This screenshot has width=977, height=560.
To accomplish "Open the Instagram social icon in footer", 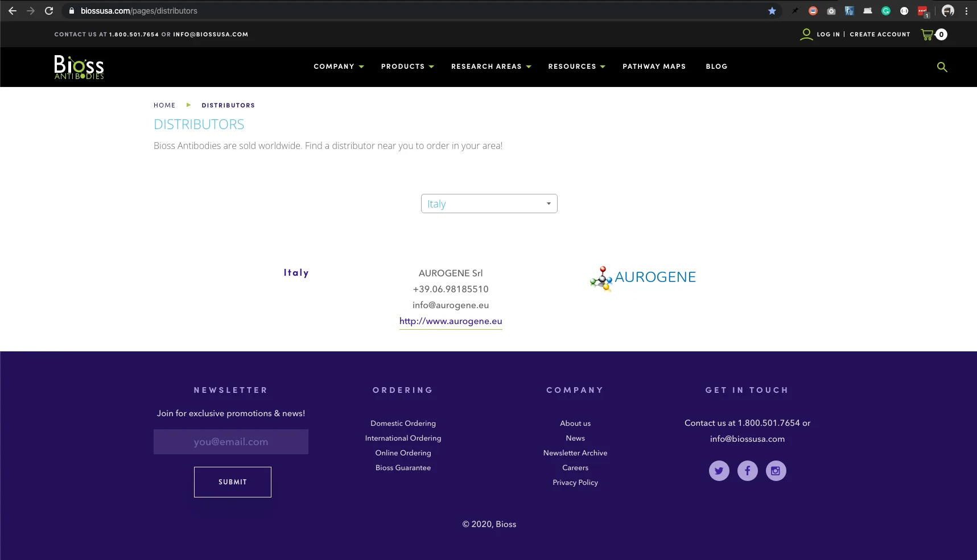I will 776,471.
